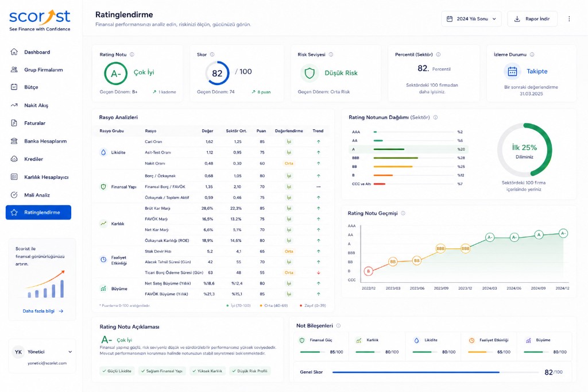Click info icon beside Risk Seviyesi
This screenshot has width=588, height=392.
click(x=331, y=55)
